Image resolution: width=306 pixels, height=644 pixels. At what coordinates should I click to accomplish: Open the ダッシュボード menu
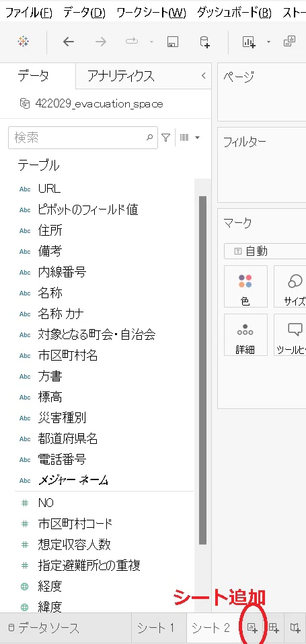pyautogui.click(x=234, y=13)
